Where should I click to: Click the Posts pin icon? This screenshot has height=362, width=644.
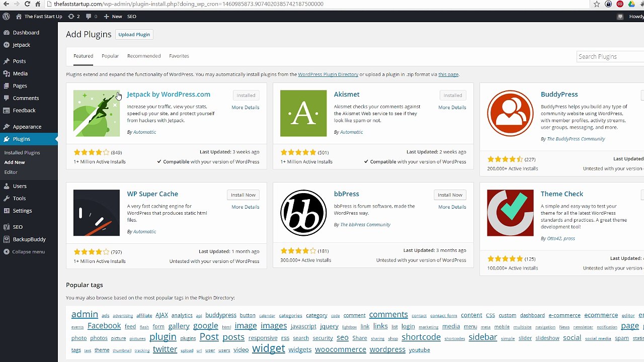point(7,61)
